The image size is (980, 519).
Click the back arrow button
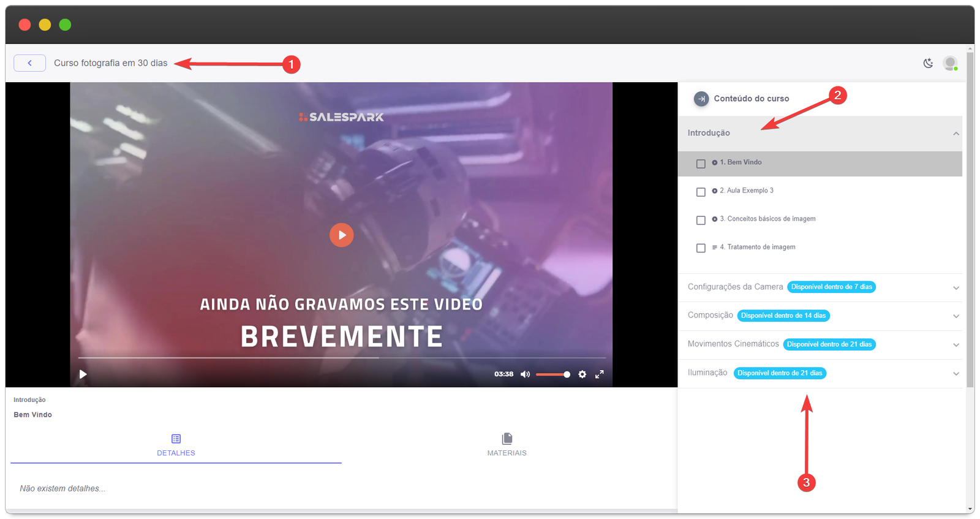pos(29,63)
